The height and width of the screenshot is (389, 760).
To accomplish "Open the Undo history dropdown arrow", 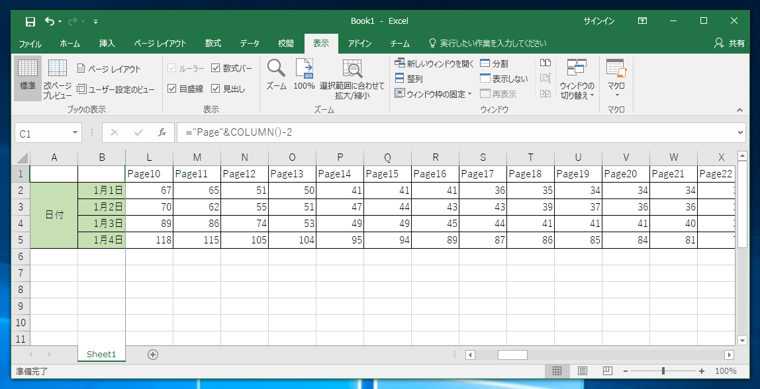I will click(x=60, y=21).
